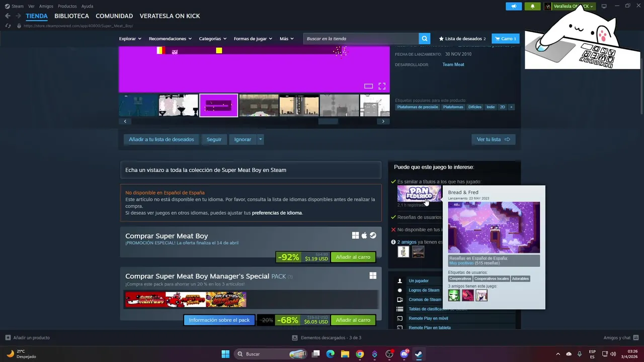Open the VERATESLA ON KICK tab
Viewport: 644px width, 362px height.
click(170, 16)
